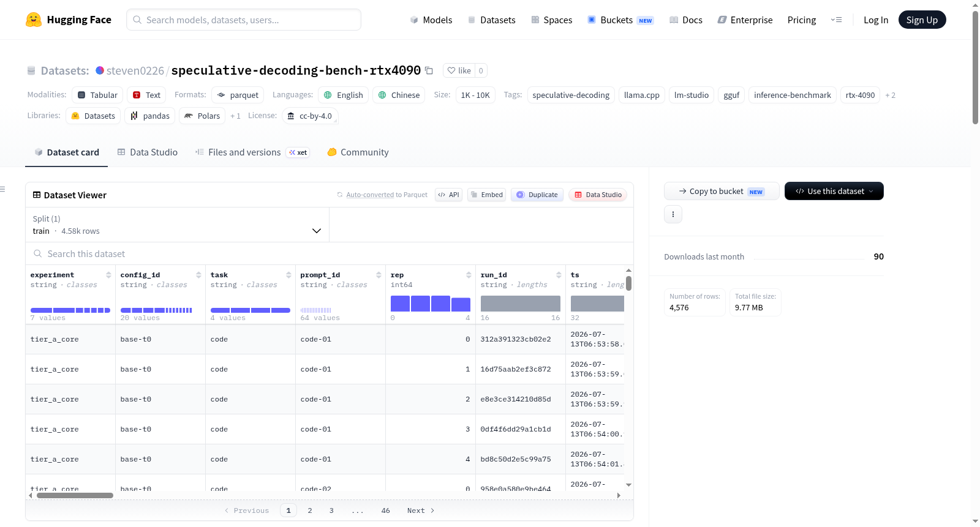Click the search magnifier in dataset search

tap(38, 253)
